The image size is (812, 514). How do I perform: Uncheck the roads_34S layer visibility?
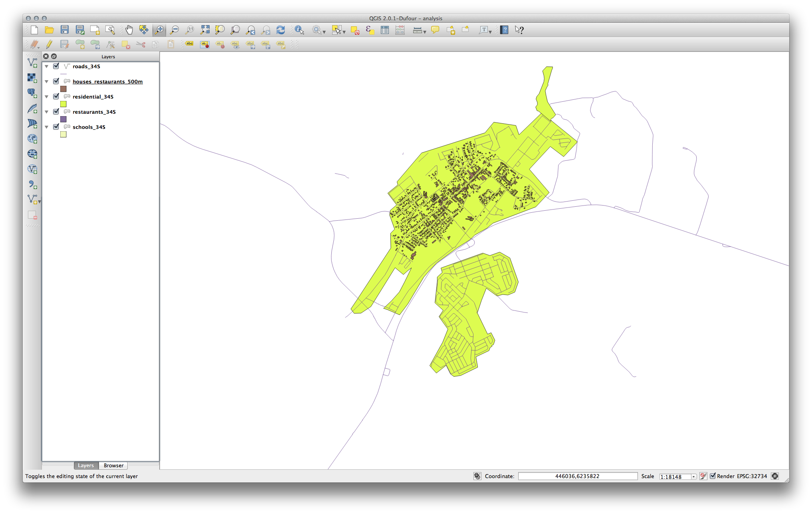coord(56,66)
